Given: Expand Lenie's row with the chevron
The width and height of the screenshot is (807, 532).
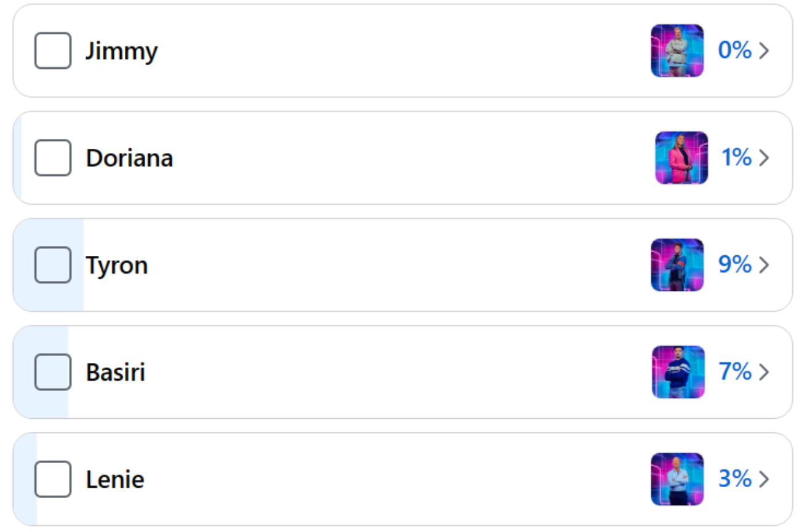Looking at the screenshot, I should pos(764,478).
